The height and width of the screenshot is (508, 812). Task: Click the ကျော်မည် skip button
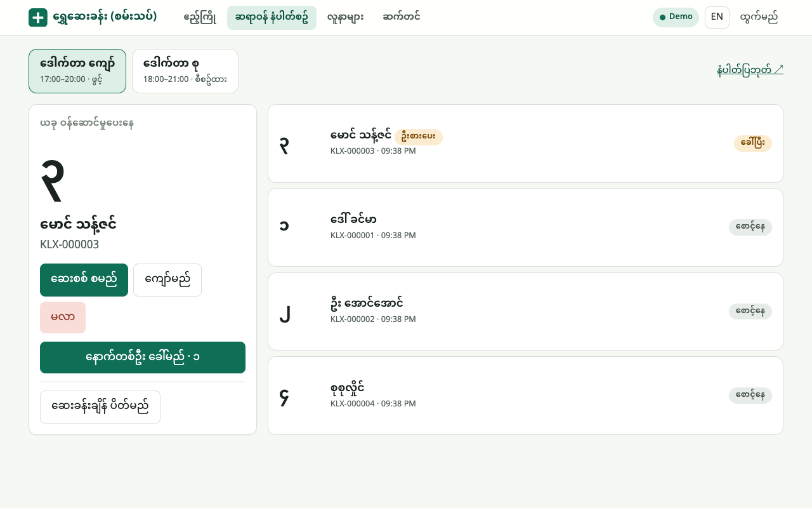167,280
